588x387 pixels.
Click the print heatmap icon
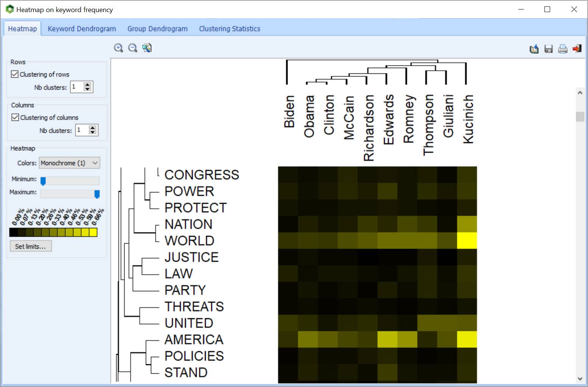563,49
